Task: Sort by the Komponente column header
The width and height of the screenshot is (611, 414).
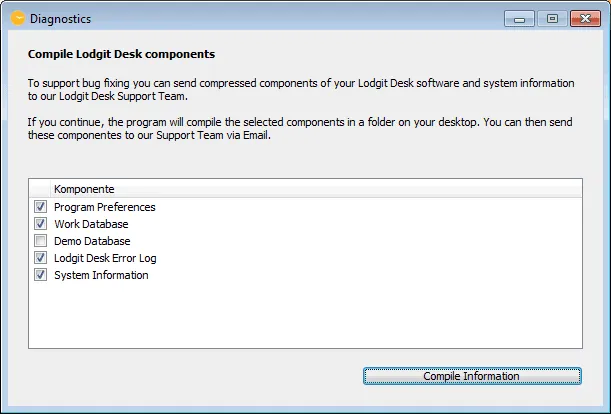Action: (316, 189)
